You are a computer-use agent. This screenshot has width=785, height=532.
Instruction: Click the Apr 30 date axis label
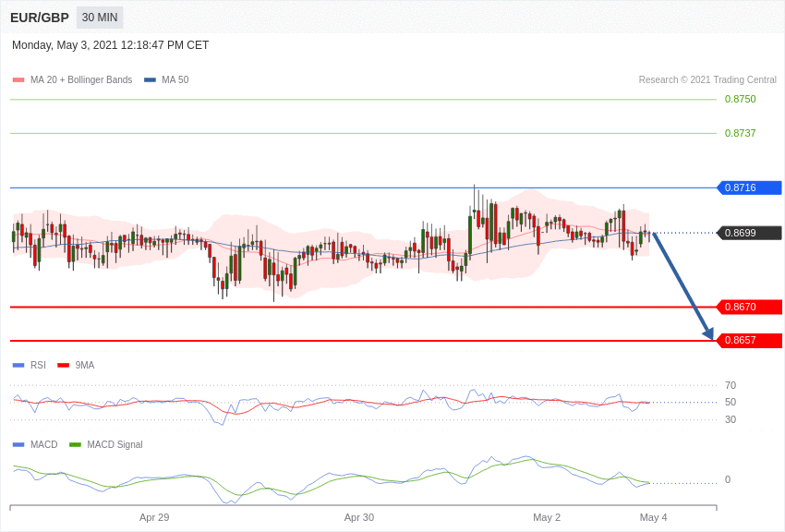point(359,517)
